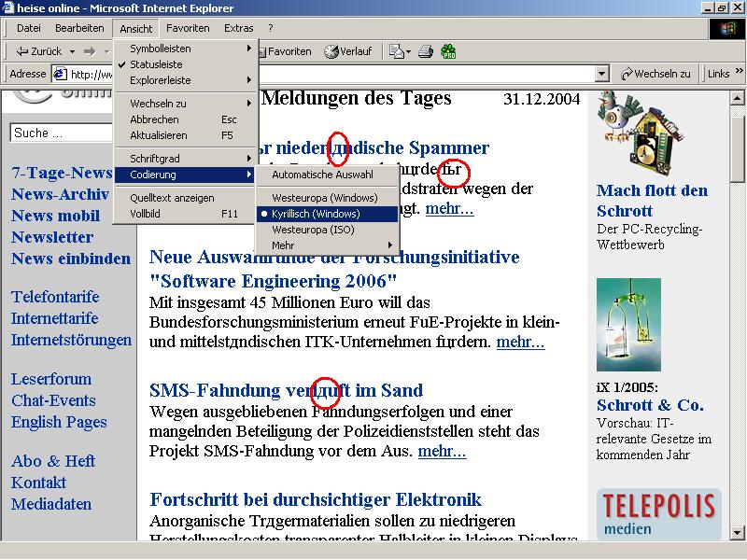Image resolution: width=747 pixels, height=560 pixels.
Task: Highlight the Codierung menu item
Action: [186, 175]
